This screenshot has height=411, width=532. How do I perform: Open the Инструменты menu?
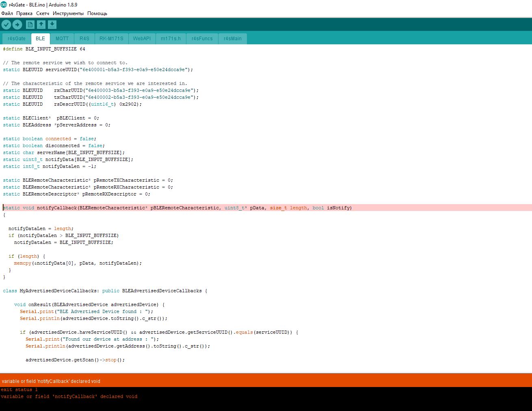click(x=68, y=13)
